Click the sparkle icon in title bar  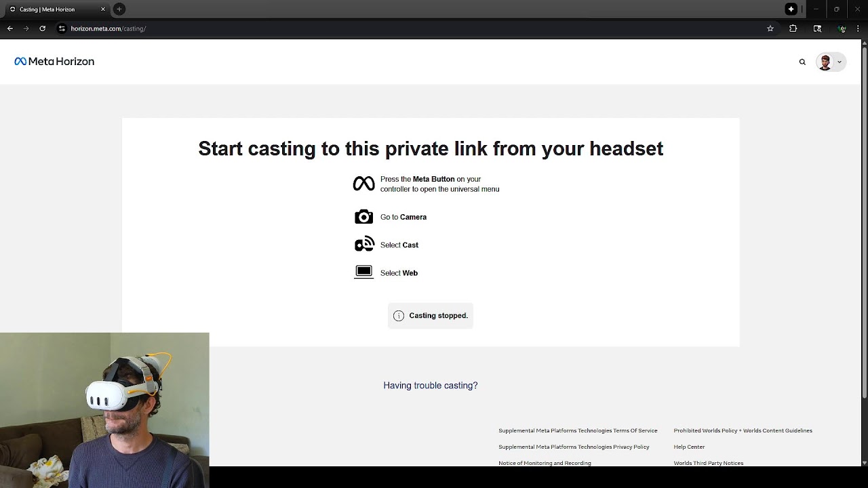(791, 9)
